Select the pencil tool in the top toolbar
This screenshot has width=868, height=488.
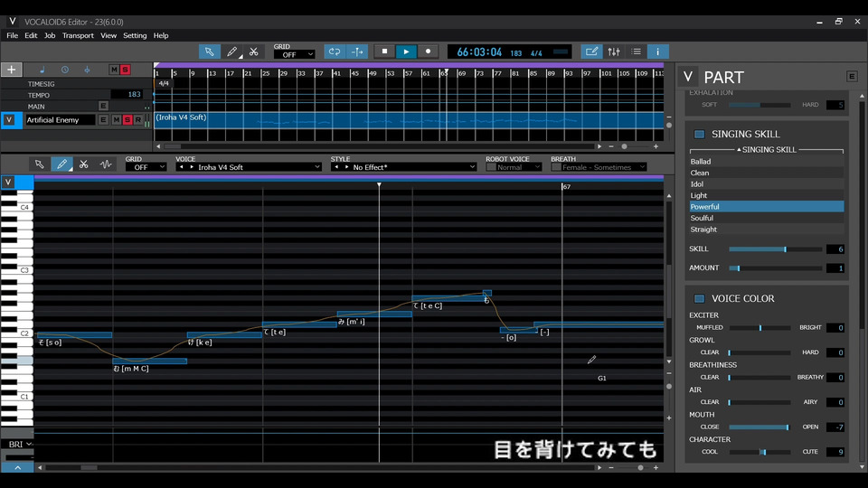tap(232, 52)
